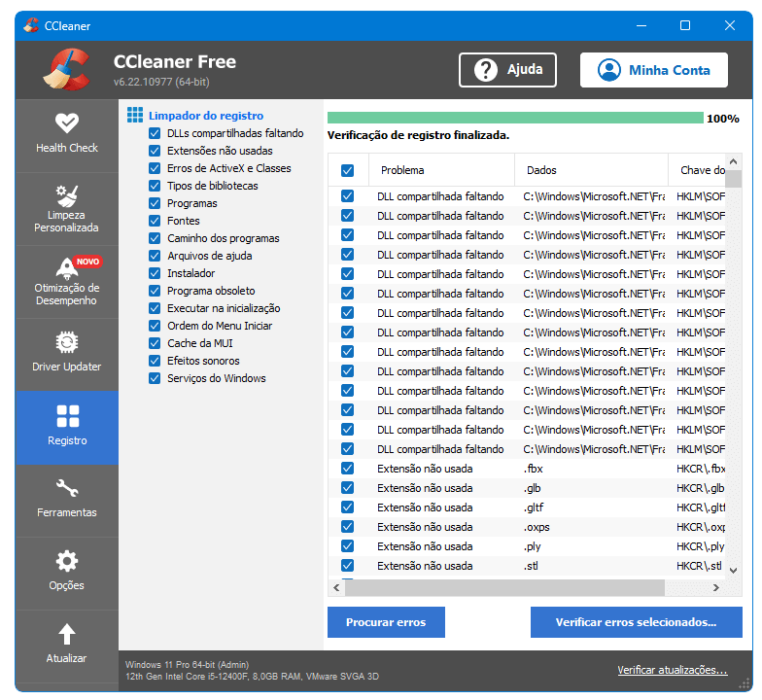Open Opções settings gear icon
762x700 pixels.
(x=66, y=561)
